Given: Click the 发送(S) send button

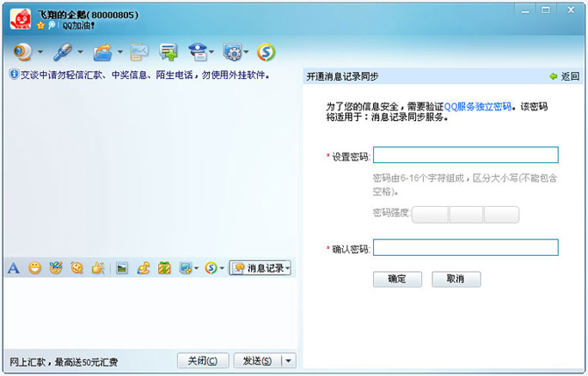Looking at the screenshot, I should pyautogui.click(x=257, y=360).
